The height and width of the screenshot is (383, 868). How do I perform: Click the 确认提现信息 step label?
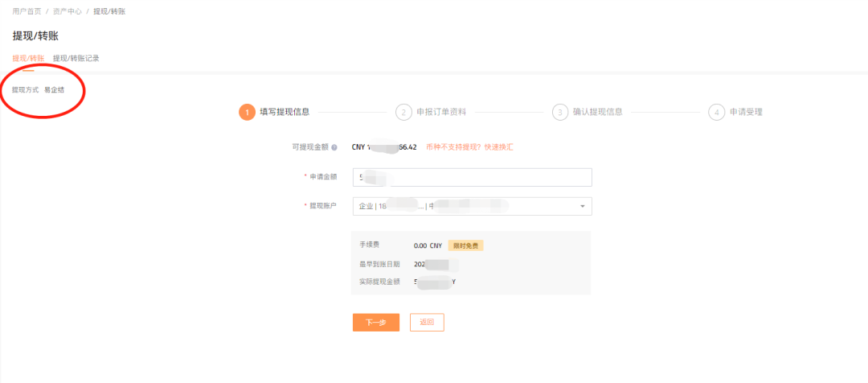[x=598, y=112]
